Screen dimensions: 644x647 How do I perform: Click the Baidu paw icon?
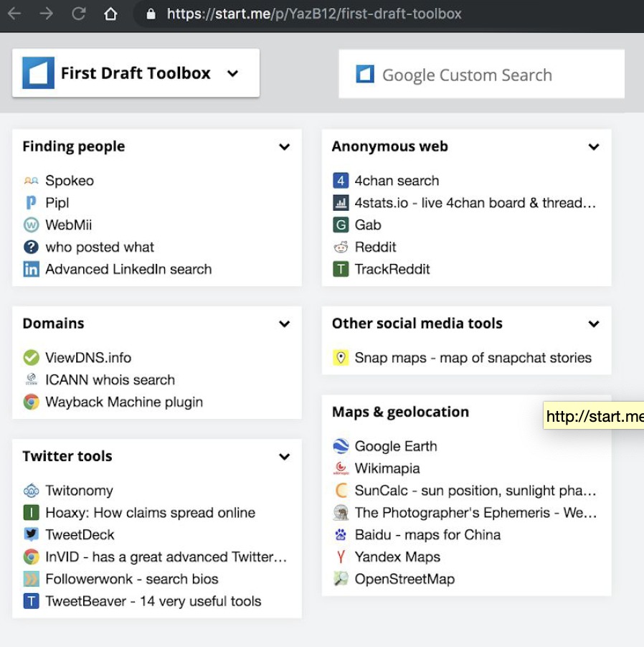(341, 535)
